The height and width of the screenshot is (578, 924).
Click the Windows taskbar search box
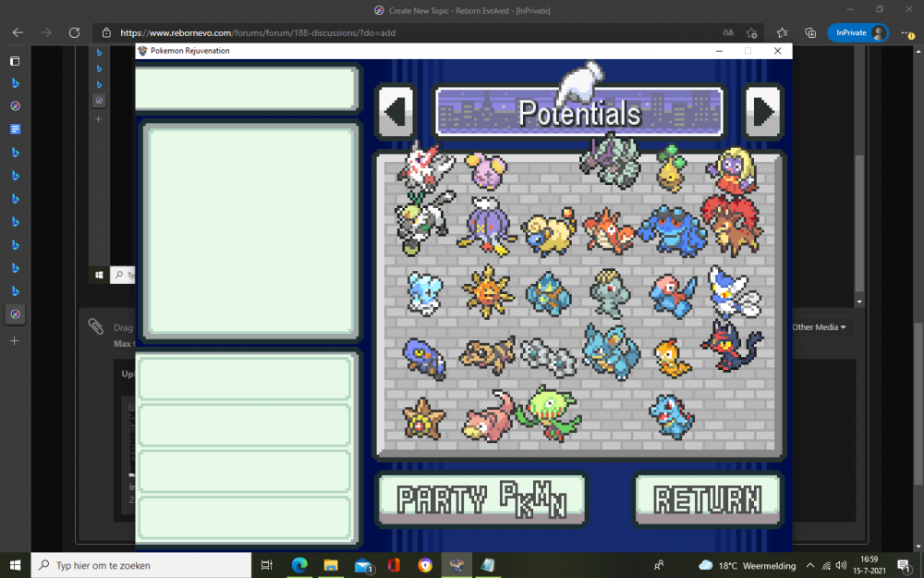(141, 566)
